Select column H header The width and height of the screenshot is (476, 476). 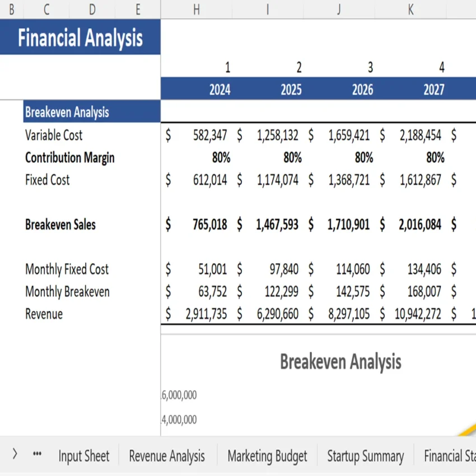(x=195, y=10)
